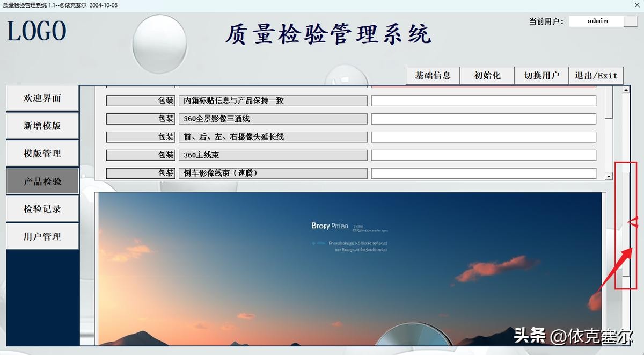Click the LOGO image in header

pos(36,31)
